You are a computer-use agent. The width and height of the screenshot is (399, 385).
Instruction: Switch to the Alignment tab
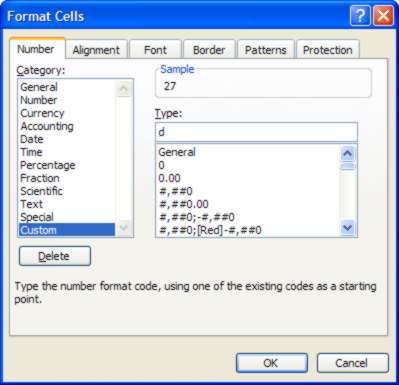(x=96, y=50)
